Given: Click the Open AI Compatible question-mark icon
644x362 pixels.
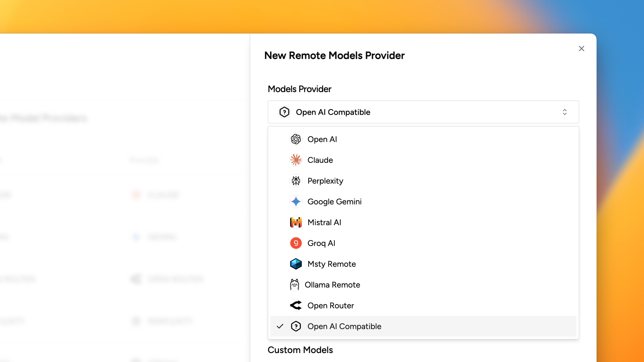Looking at the screenshot, I should coord(296,326).
